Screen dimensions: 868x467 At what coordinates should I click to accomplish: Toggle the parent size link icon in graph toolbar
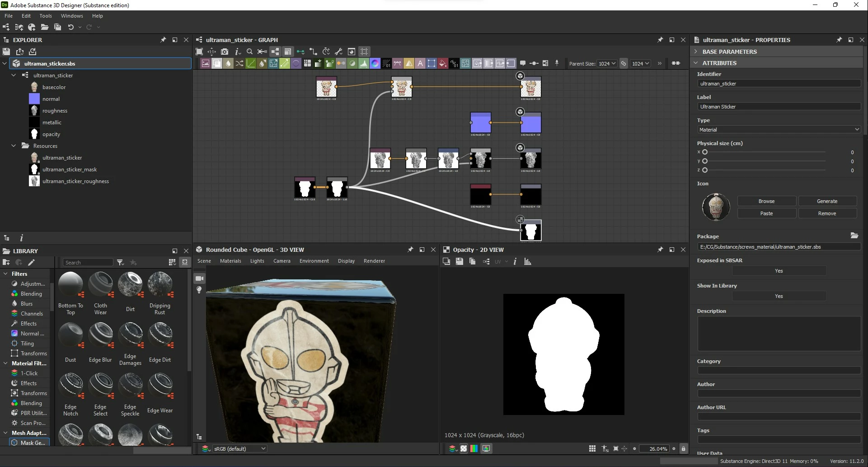point(624,63)
